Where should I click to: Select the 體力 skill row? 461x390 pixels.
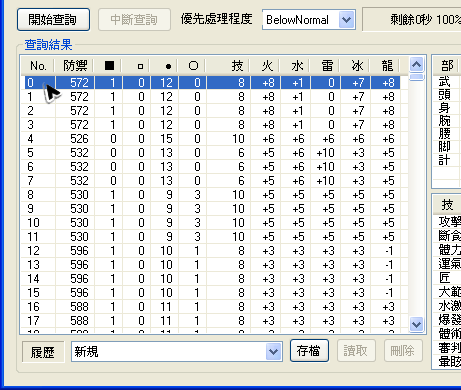[447, 249]
